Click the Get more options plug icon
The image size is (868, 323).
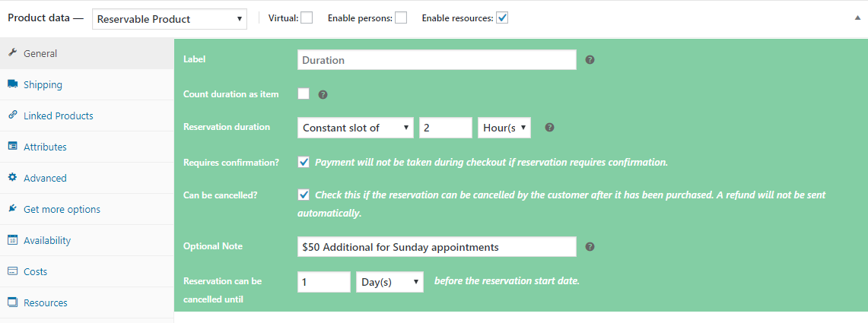coord(13,209)
